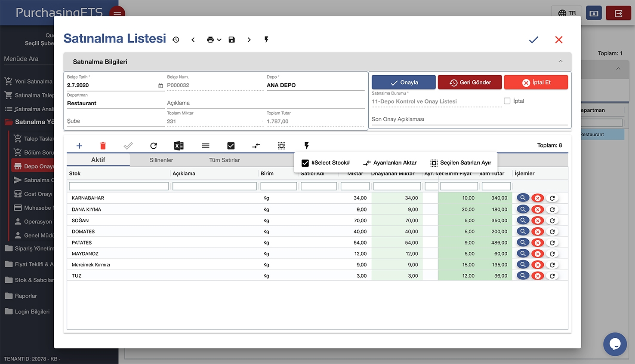Expand Fiyat Teklifi folder in sidebar
The height and width of the screenshot is (364, 635).
[x=29, y=264]
